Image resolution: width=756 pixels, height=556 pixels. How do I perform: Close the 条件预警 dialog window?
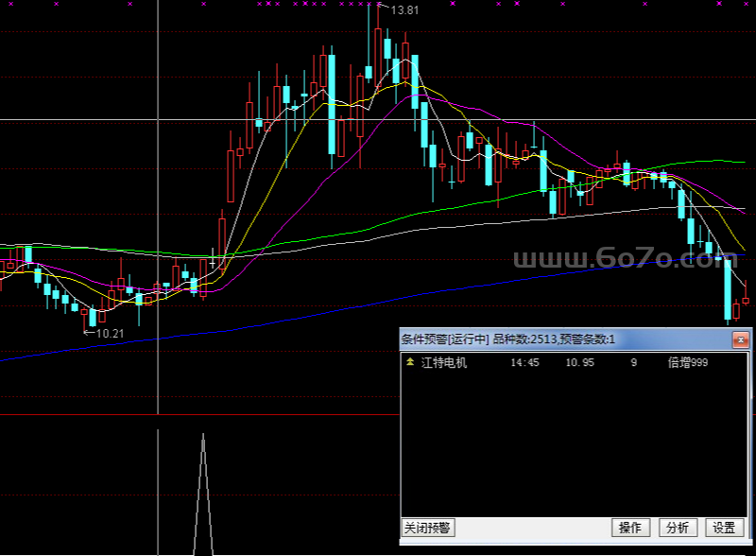741,339
